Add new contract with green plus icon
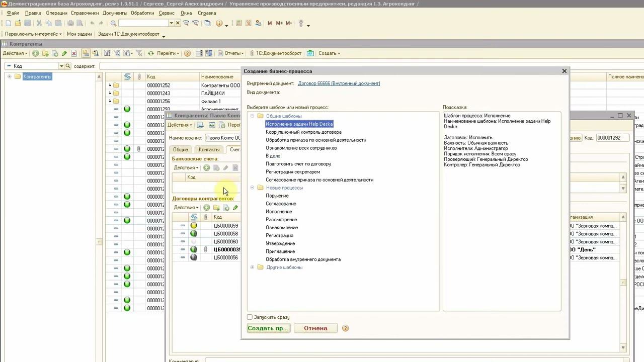 point(206,208)
